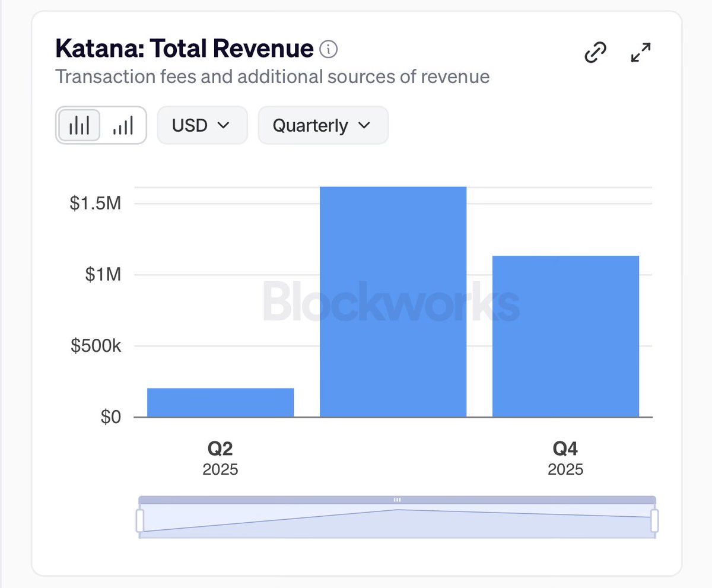Click the Q2 2025 revenue bar
Screen dimensions: 712x588
point(220,403)
